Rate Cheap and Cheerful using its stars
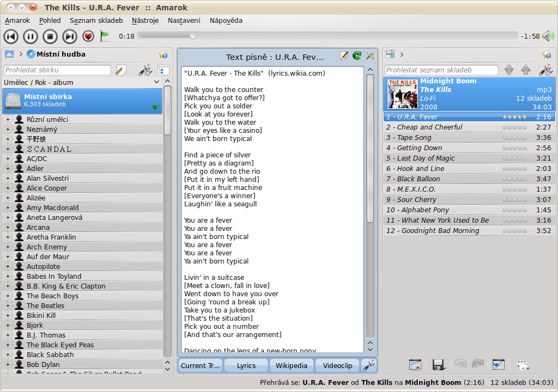This screenshot has width=558, height=392. 514,127
